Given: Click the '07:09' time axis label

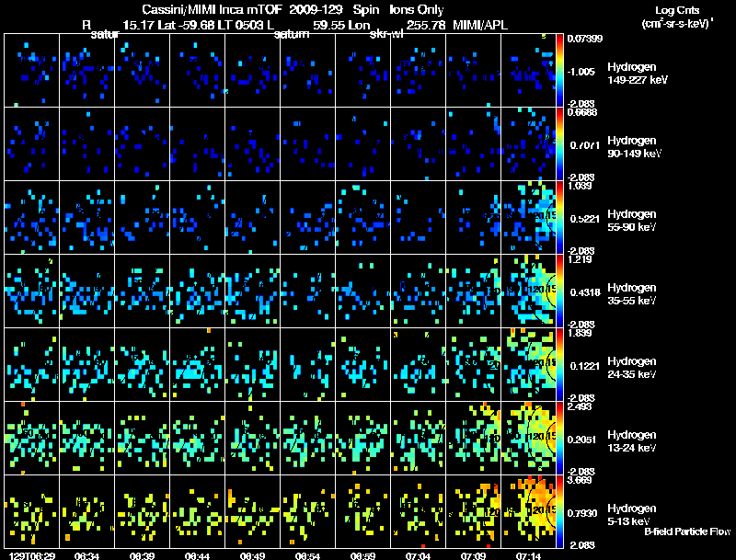Looking at the screenshot, I should point(473,556).
